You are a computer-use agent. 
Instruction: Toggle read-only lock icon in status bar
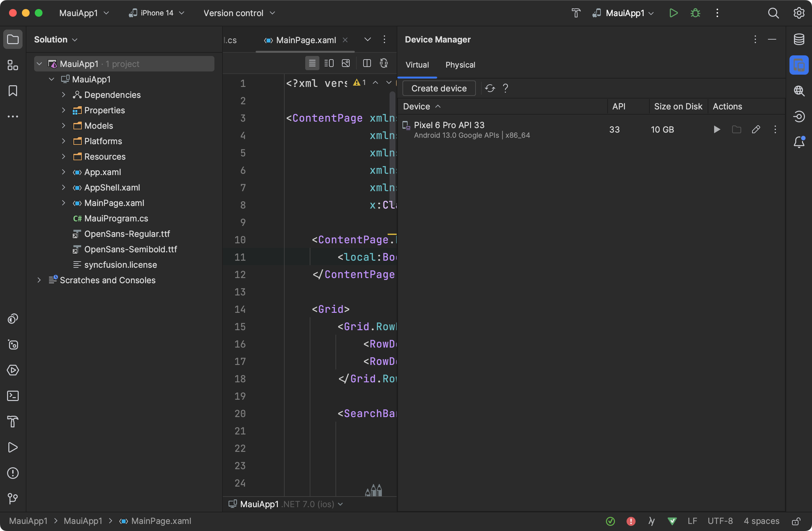796,521
